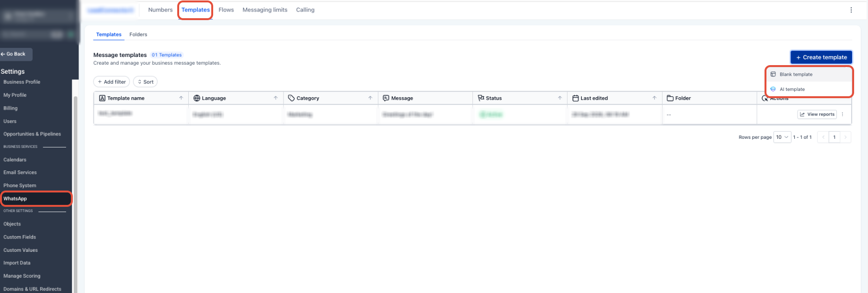Open Domains & URL Redirects settings
Screen dimensions: 868x293
32,289
